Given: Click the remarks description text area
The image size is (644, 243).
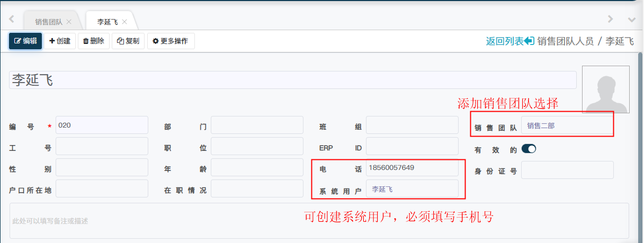Looking at the screenshot, I should click(x=319, y=221).
